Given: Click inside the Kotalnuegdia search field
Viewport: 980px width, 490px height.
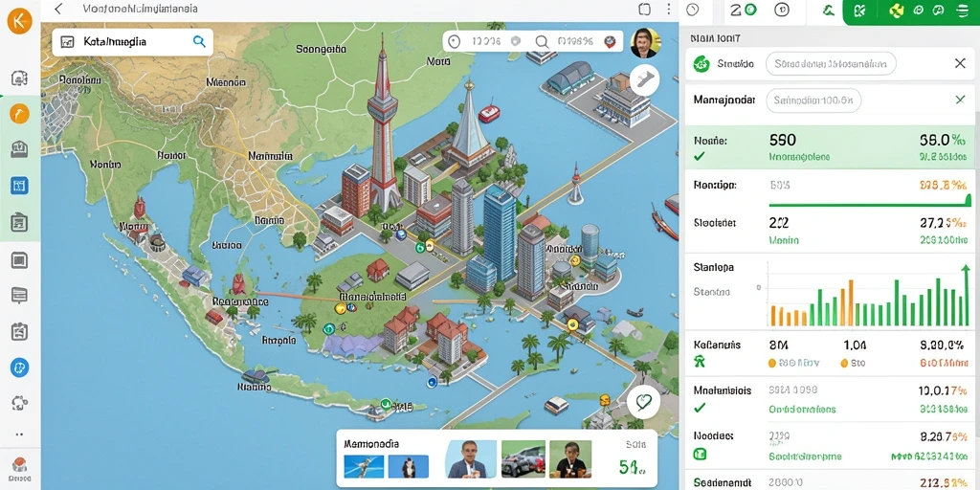Looking at the screenshot, I should point(132,42).
